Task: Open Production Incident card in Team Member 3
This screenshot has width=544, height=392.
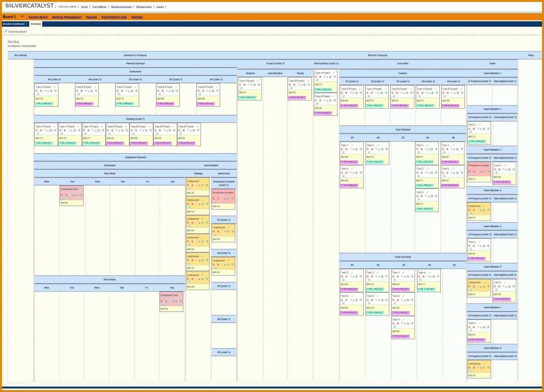Action: coord(479,172)
